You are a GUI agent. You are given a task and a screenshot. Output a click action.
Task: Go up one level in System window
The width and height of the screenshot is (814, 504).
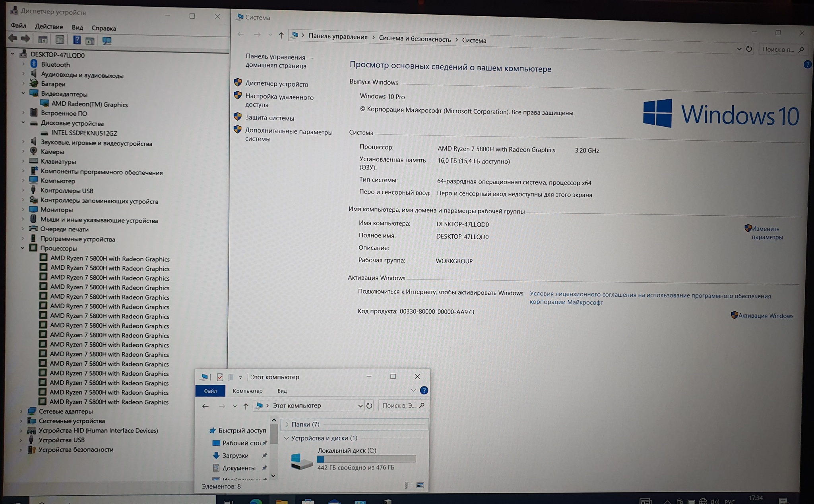coord(281,35)
